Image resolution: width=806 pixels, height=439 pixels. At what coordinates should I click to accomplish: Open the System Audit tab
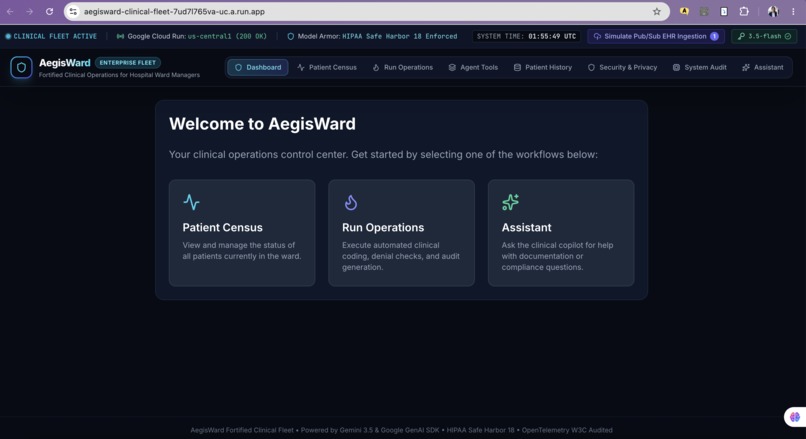coord(700,67)
